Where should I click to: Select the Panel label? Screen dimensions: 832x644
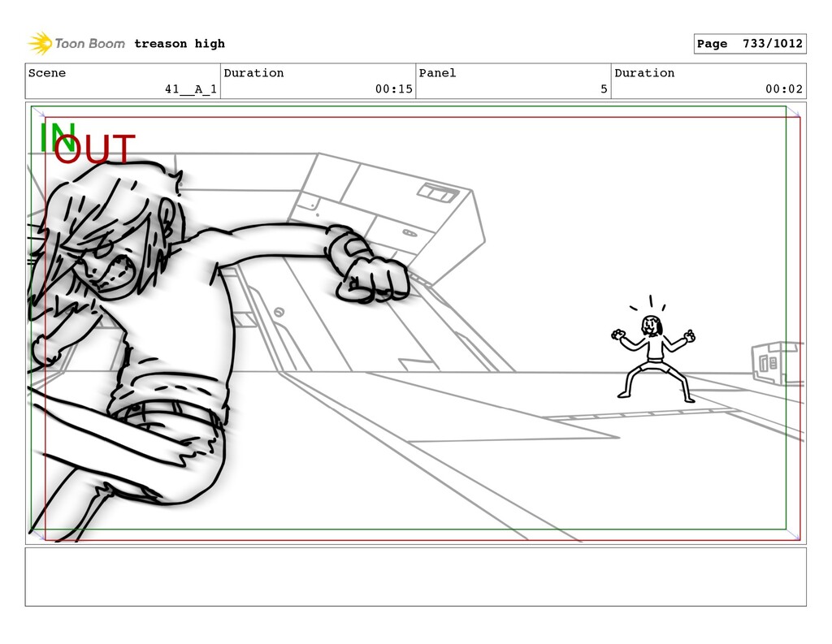(437, 72)
